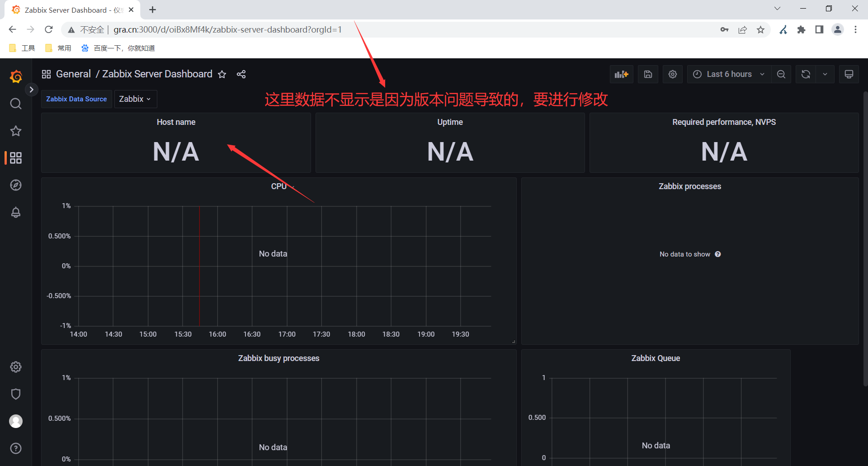Click the page vertical scrollbar

pos(865,238)
